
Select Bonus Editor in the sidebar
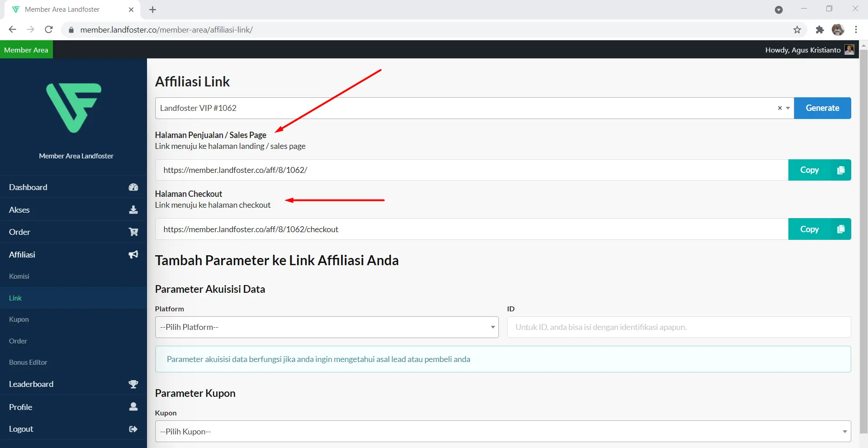pos(28,362)
